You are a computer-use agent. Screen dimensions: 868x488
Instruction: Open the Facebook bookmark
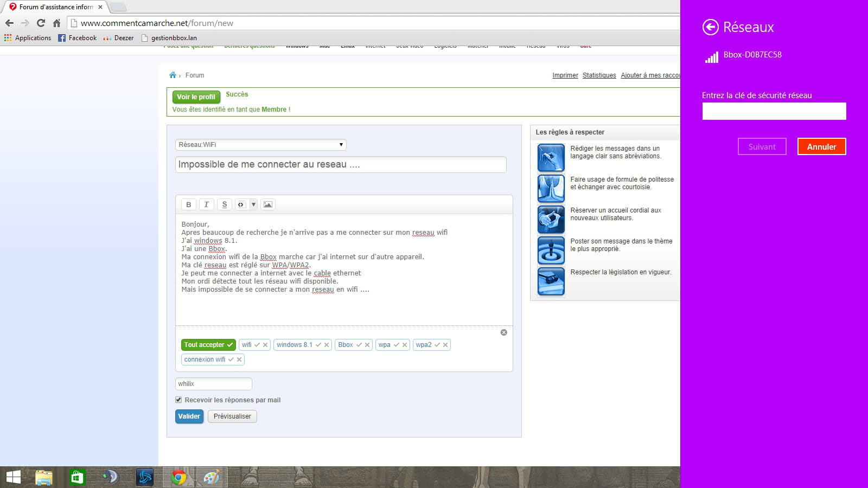click(77, 38)
